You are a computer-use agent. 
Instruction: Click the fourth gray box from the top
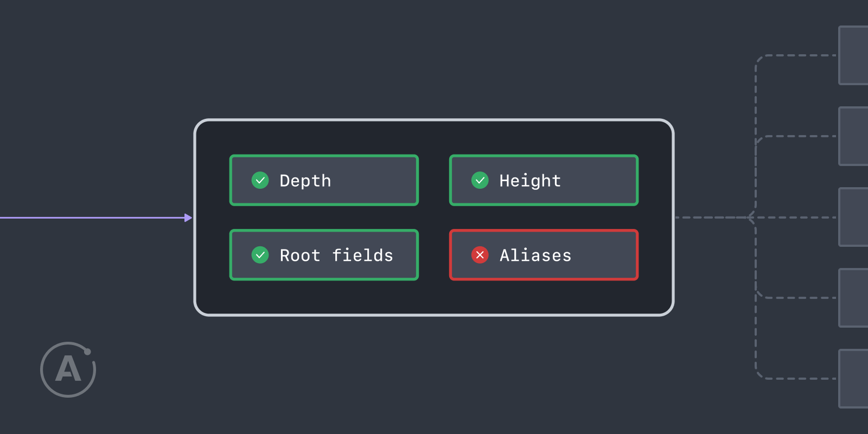coord(853,298)
